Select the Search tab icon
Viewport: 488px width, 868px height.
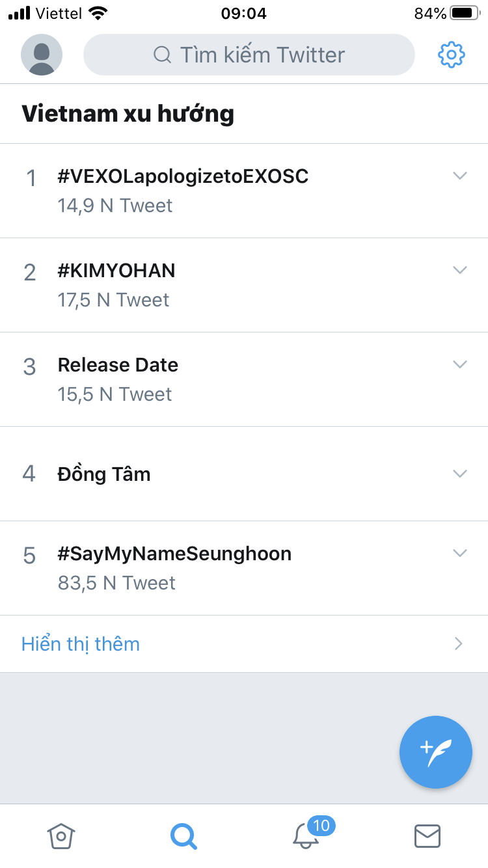coord(183,835)
